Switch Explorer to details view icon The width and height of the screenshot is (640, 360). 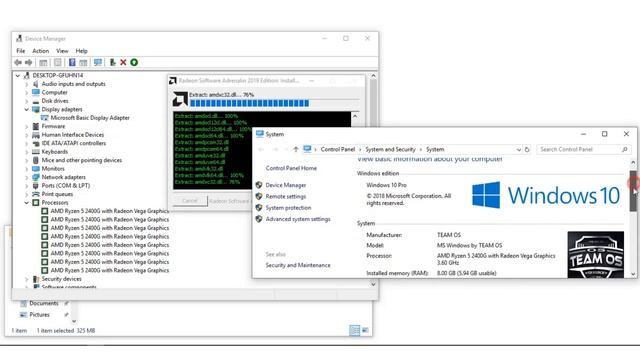(354, 330)
